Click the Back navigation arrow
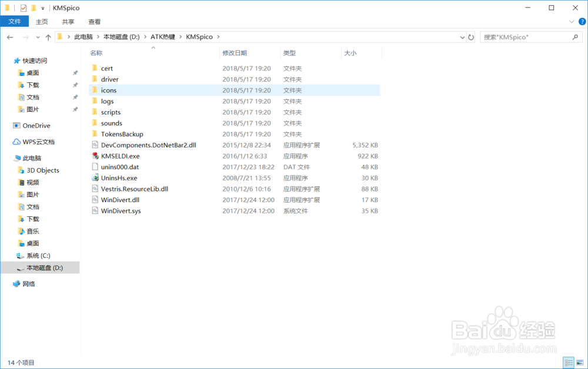The width and height of the screenshot is (588, 369). (x=10, y=37)
